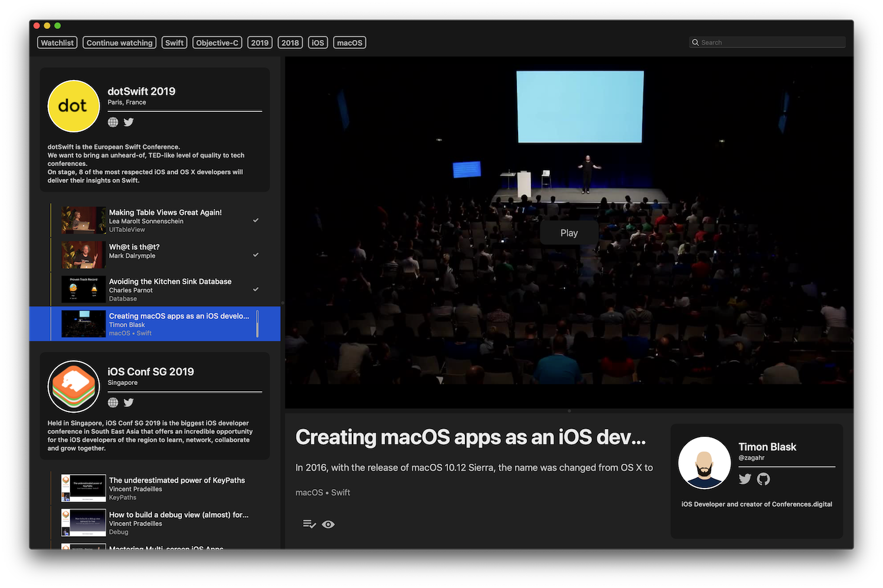Click thumbnail of Avoiding the Kitchen Sink Database

point(84,290)
